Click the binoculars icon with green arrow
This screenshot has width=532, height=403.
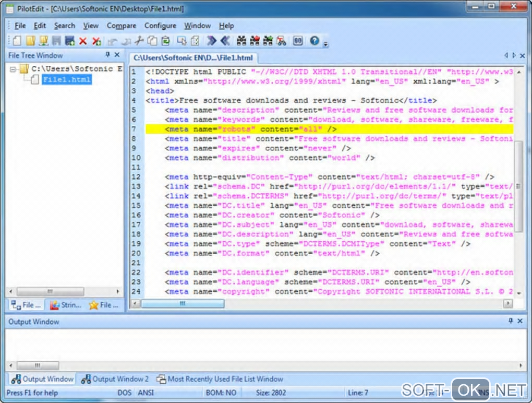[268, 41]
